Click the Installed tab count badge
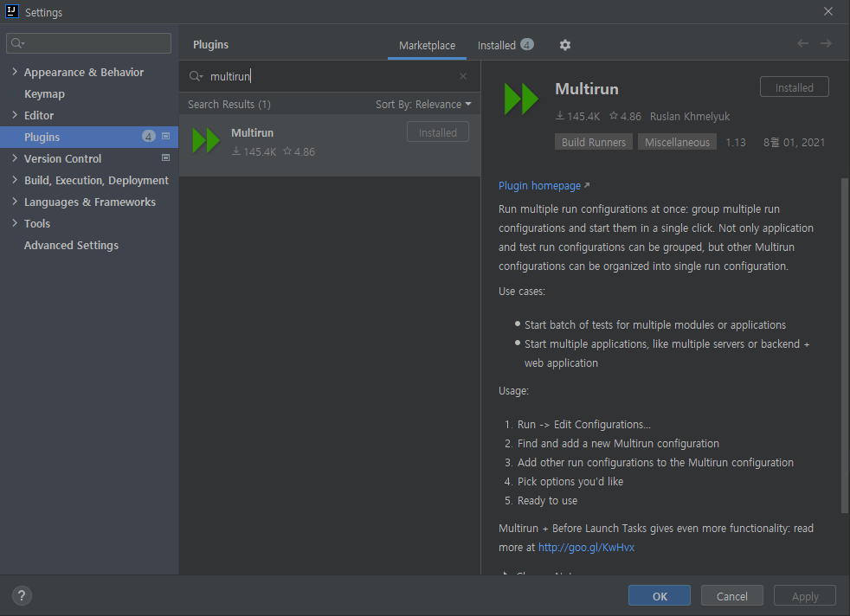The image size is (850, 616). (527, 45)
